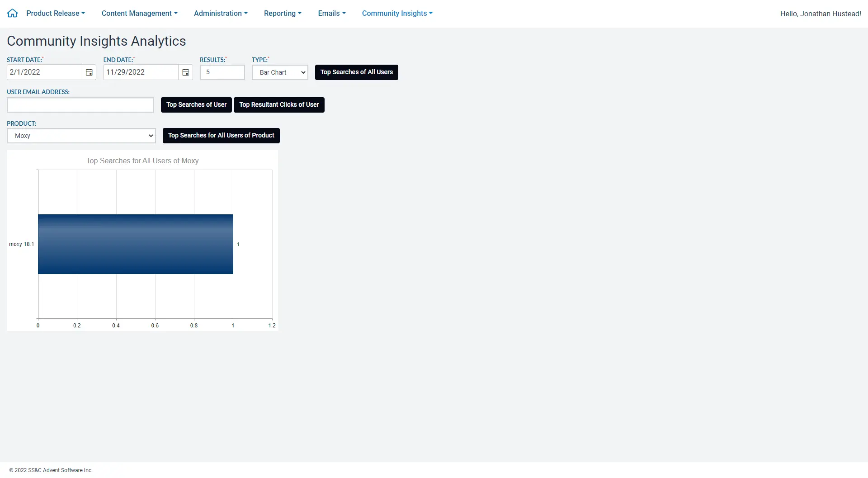This screenshot has width=868, height=478.
Task: Click Top Resultant Clicks of User
Action: point(279,105)
